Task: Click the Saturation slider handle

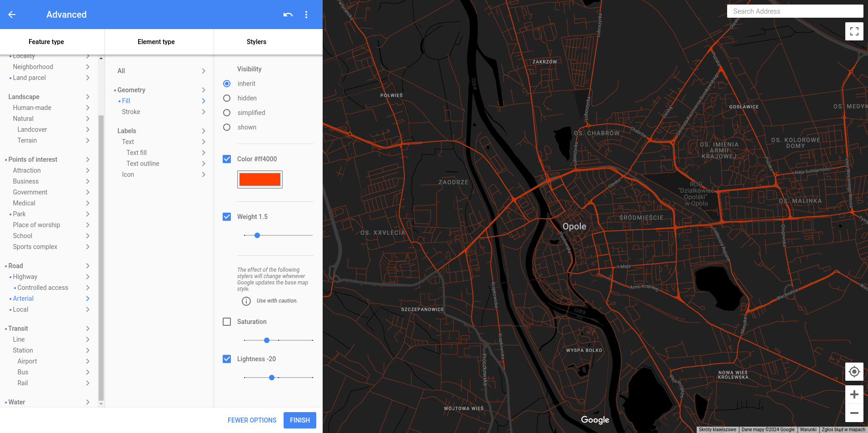Action: [x=267, y=340]
